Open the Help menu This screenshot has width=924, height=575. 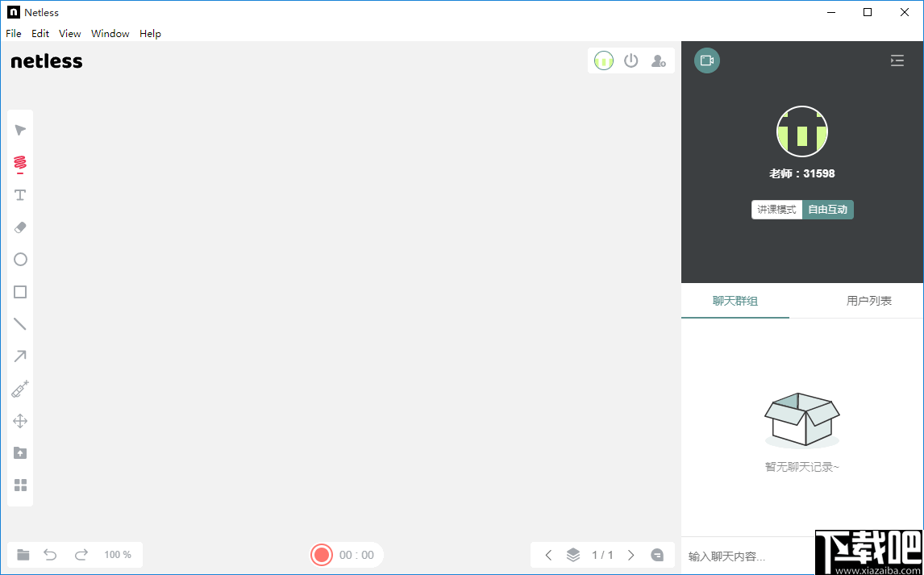point(150,34)
